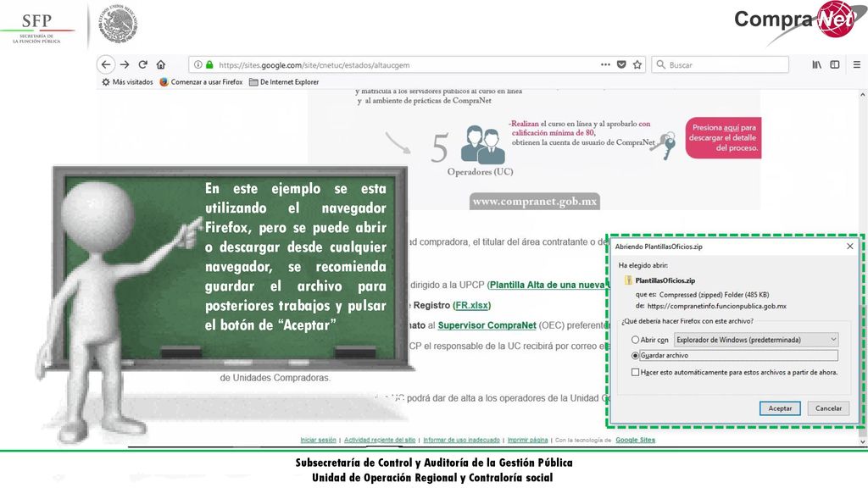Open Actividad reciente del sitio link
The image size is (868, 488).
380,440
